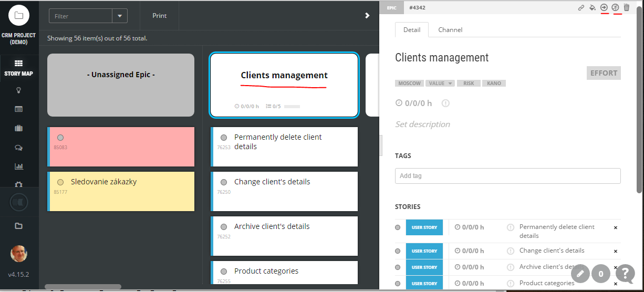Image resolution: width=644 pixels, height=292 pixels.
Task: Switch to the Channel tab
Action: pyautogui.click(x=450, y=30)
